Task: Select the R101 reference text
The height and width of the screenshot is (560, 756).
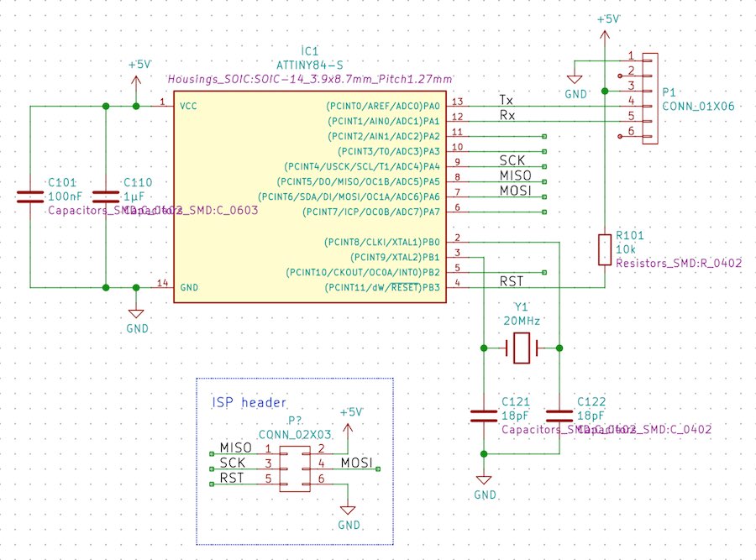Action: pyautogui.click(x=630, y=235)
